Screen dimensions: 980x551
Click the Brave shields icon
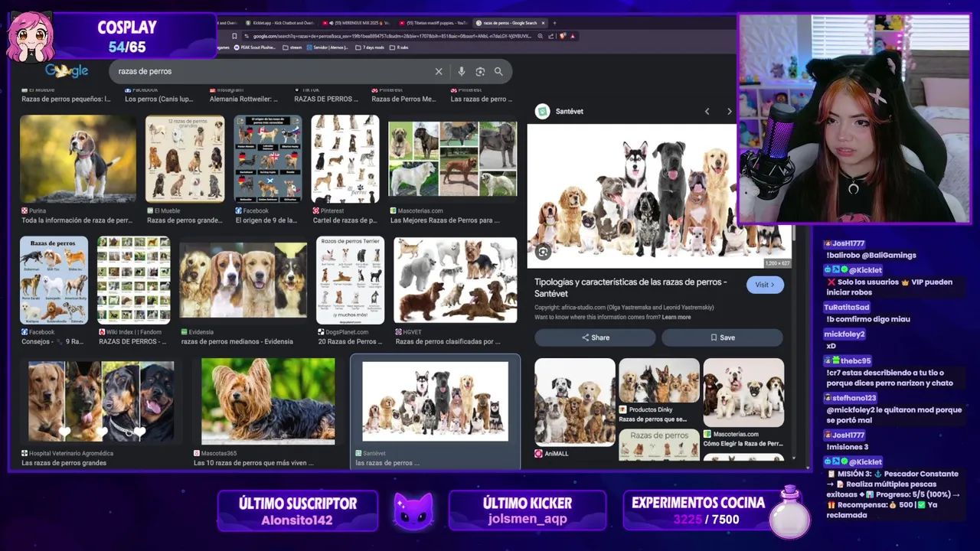pyautogui.click(x=563, y=36)
